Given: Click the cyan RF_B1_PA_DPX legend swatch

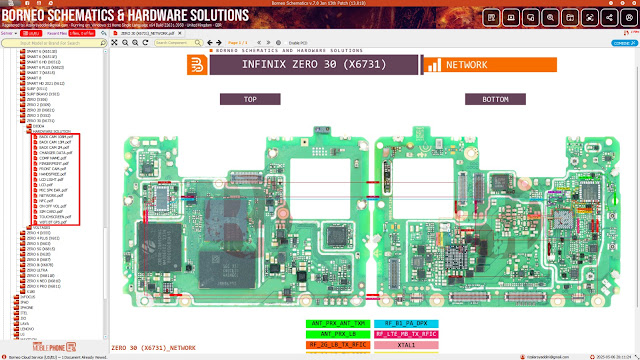Looking at the screenshot, I should point(406,323).
